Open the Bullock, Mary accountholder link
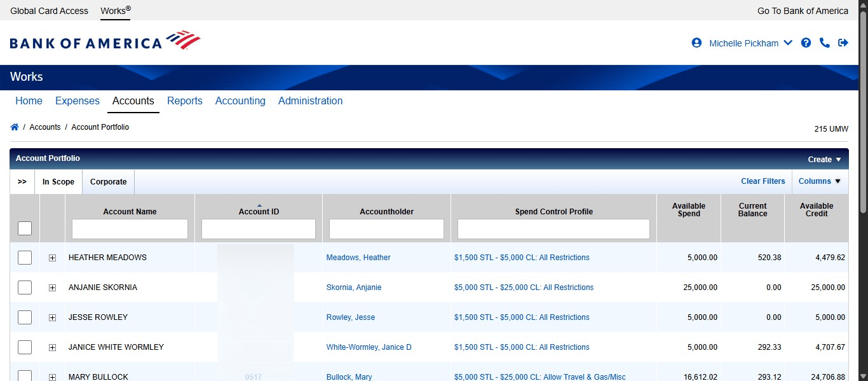The height and width of the screenshot is (381, 868). coord(349,377)
